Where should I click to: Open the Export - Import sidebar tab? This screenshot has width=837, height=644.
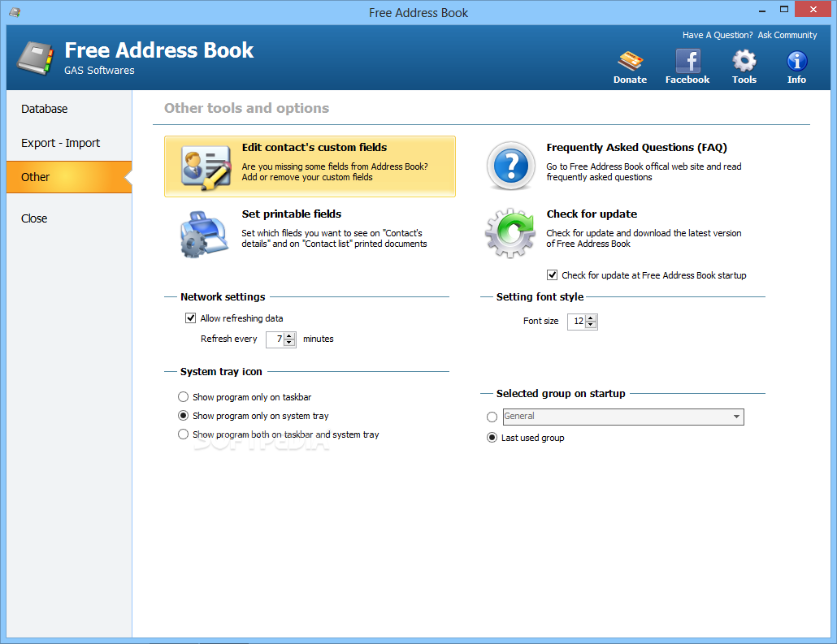tap(69, 143)
